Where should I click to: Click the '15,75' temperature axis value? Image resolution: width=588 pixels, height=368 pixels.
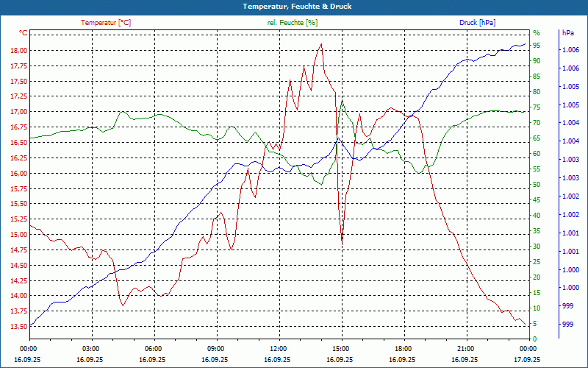20,188
